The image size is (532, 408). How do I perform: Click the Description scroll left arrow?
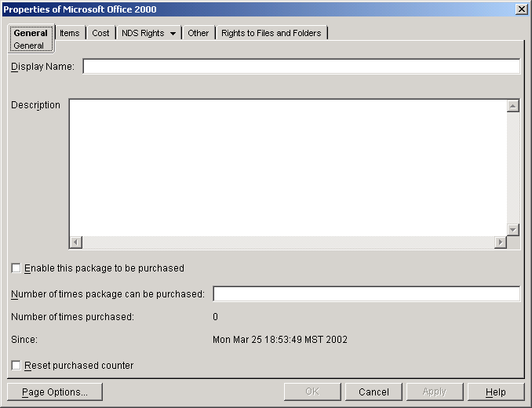pyautogui.click(x=75, y=242)
